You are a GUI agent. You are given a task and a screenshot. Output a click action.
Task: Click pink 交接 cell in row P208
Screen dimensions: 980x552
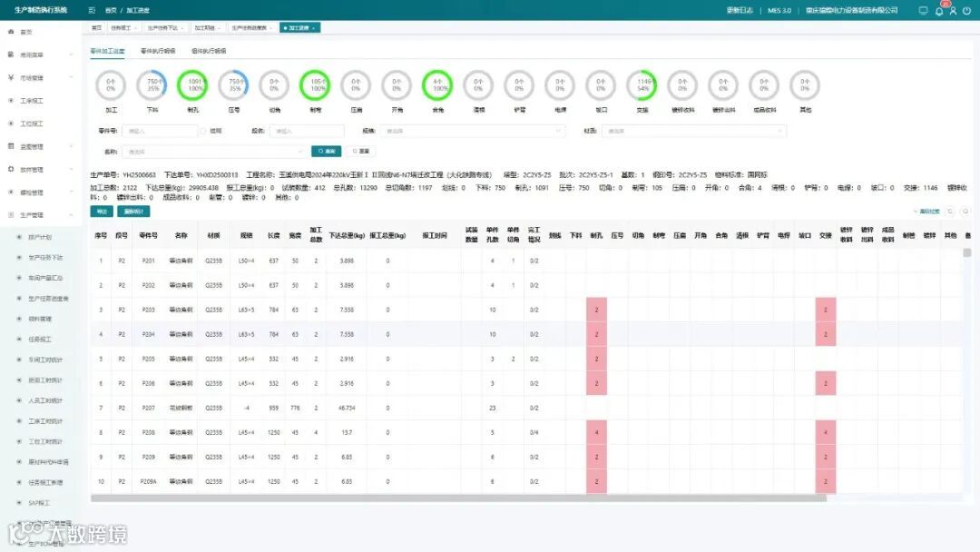coord(826,432)
